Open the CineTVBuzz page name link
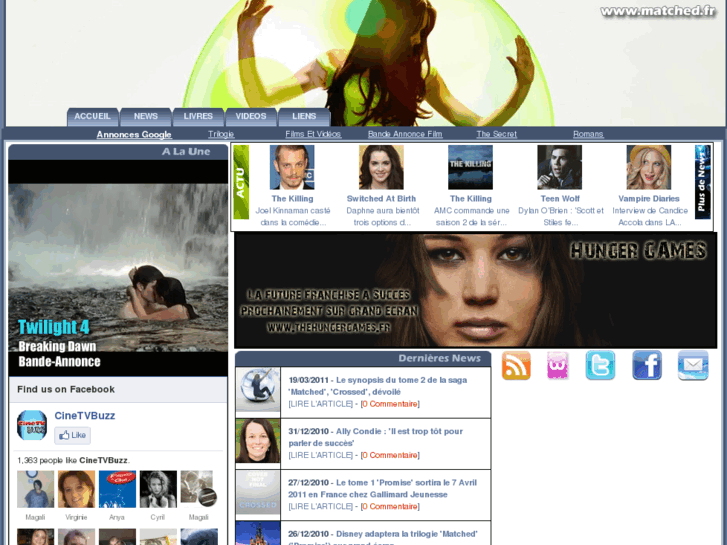Viewport: 727px width, 545px height. pyautogui.click(x=85, y=416)
